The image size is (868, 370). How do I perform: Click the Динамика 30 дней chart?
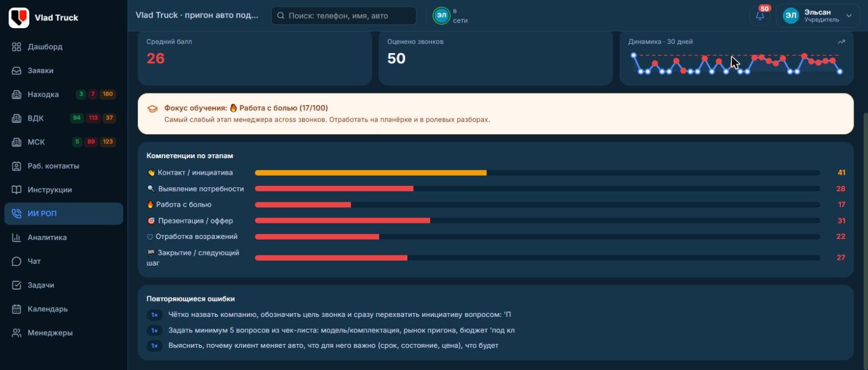point(737,64)
